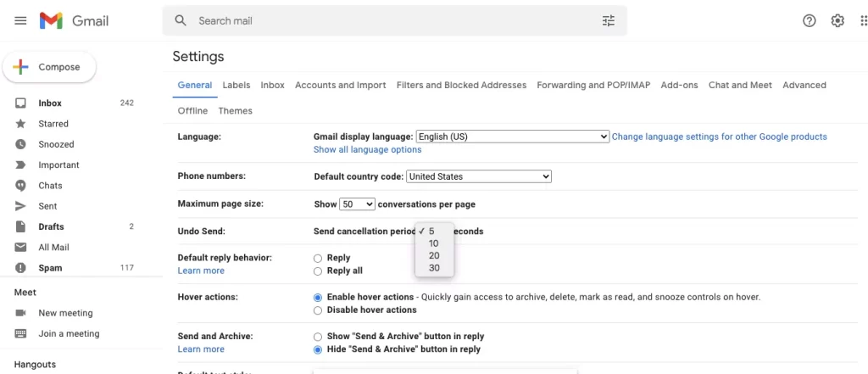Open the conversations per page dropdown
Viewport: 868px width, 374px height.
pos(357,204)
